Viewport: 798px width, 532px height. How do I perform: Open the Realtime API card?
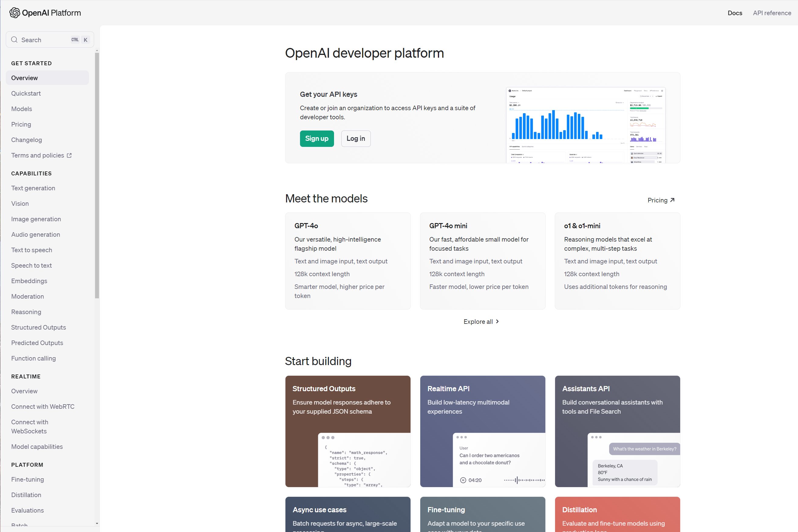click(x=483, y=431)
